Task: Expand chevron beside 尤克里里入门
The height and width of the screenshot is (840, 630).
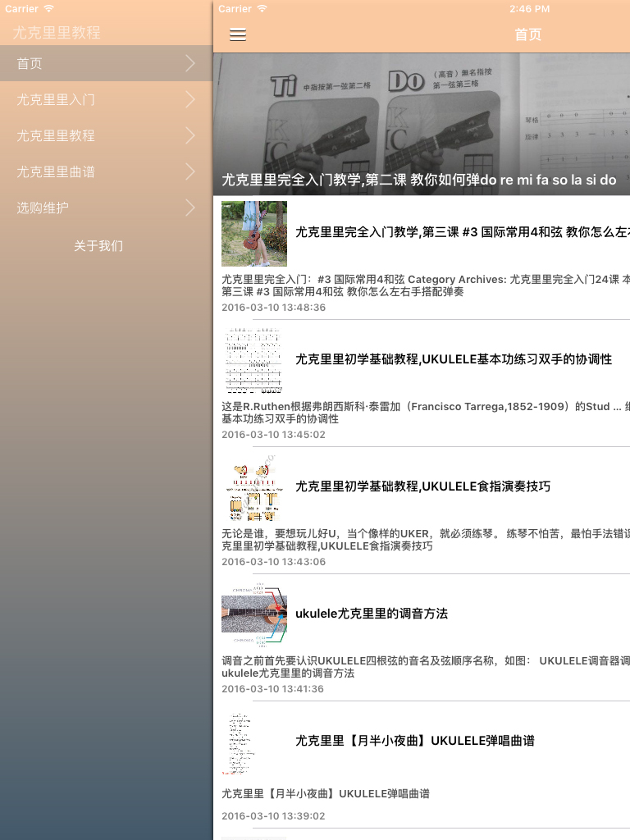Action: (190, 99)
